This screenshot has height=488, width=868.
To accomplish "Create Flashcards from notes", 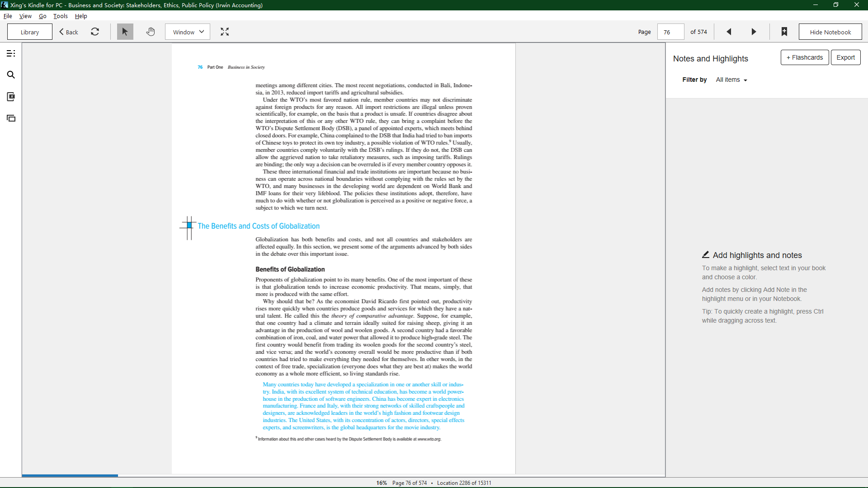I will pyautogui.click(x=805, y=57).
